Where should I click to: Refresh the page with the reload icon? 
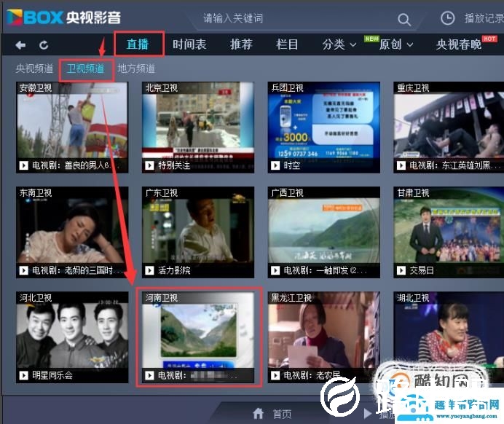point(44,45)
